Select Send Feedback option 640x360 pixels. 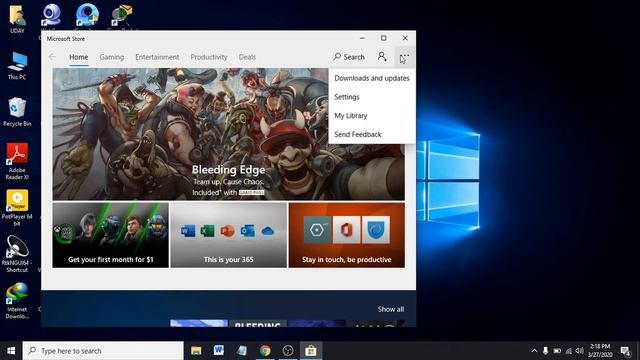[x=372, y=134]
